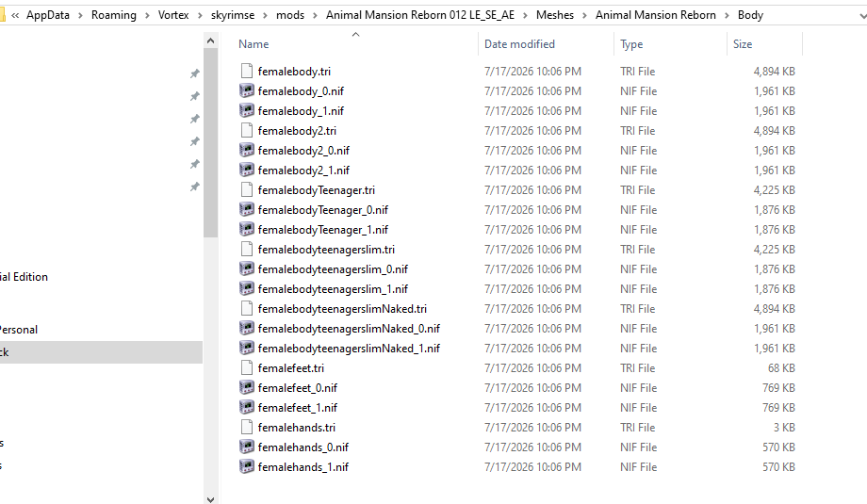Viewport: 867px width, 504px height.
Task: Click the femalebody2_0.nif file icon
Action: 247,151
